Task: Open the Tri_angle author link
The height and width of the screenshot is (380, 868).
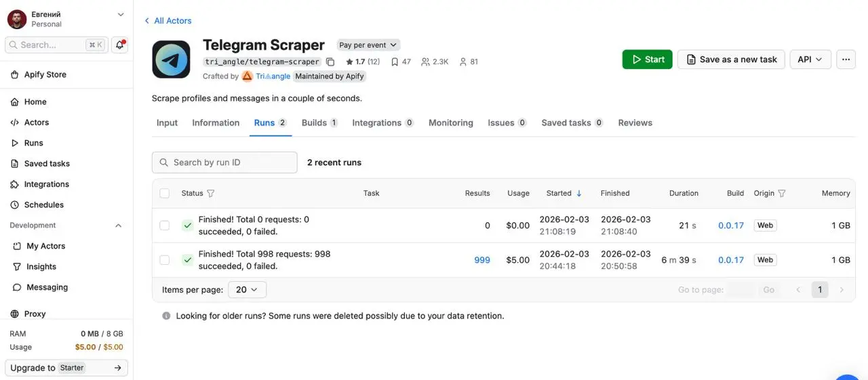Action: click(x=273, y=77)
